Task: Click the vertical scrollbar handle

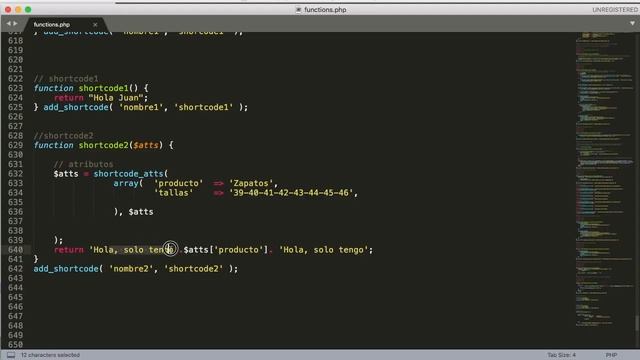Action: [x=638, y=323]
